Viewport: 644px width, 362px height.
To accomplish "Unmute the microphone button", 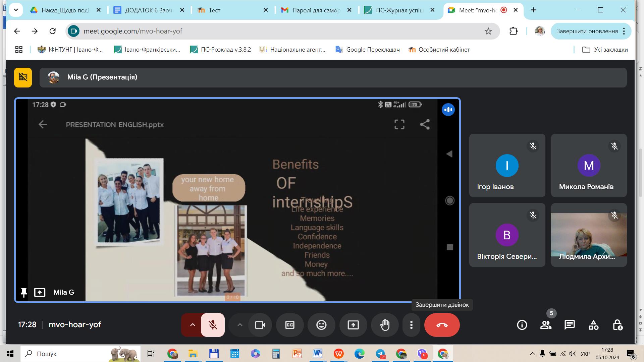I will coord(213,325).
